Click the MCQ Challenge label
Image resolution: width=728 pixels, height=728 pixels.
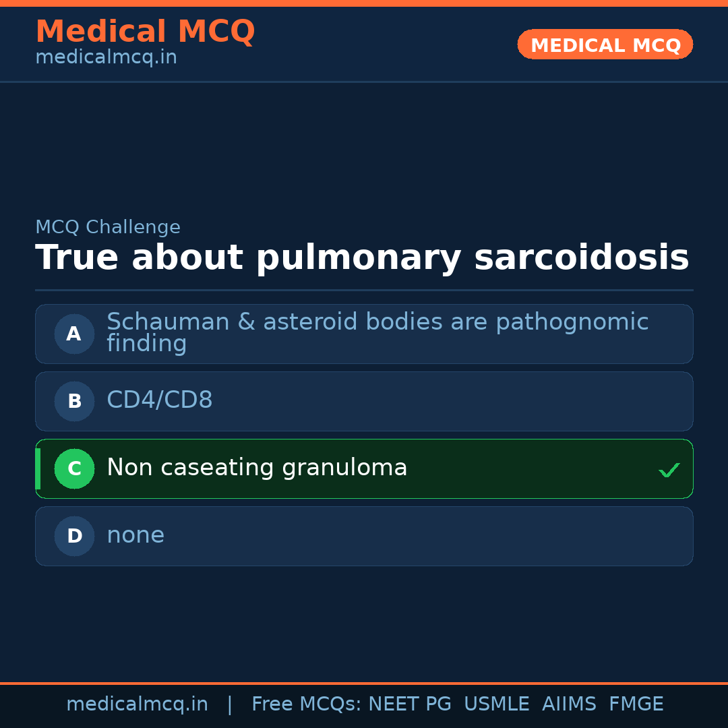[x=108, y=227]
